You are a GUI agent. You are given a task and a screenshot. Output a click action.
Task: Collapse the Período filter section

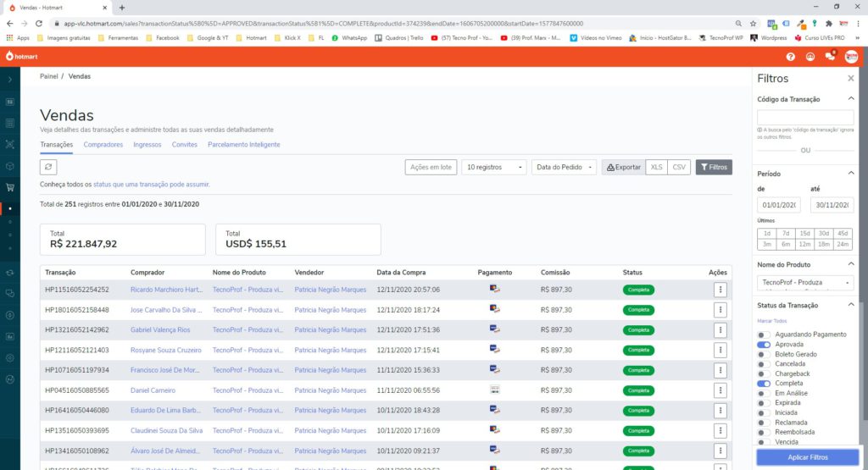coord(851,174)
